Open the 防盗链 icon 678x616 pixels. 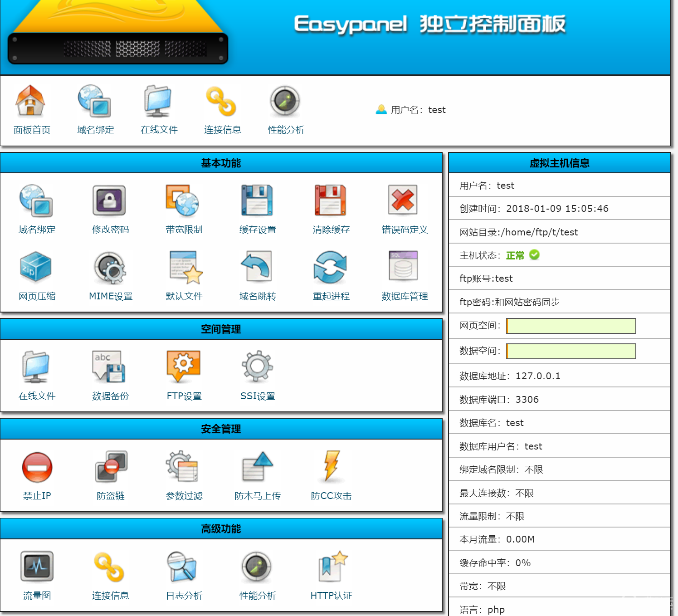pos(111,467)
